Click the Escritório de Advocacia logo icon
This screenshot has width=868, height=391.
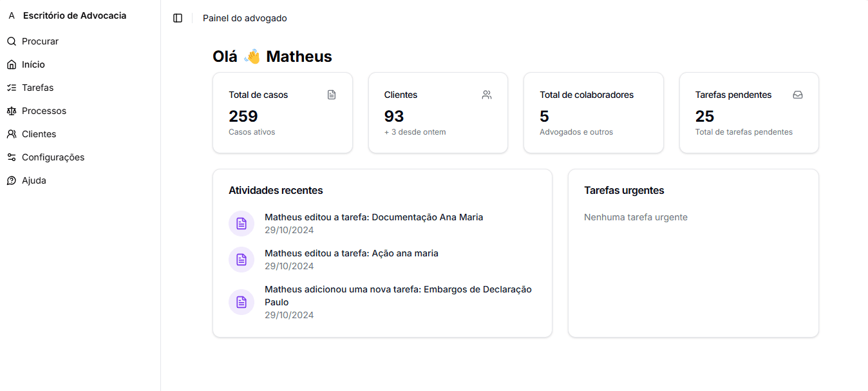[x=10, y=15]
